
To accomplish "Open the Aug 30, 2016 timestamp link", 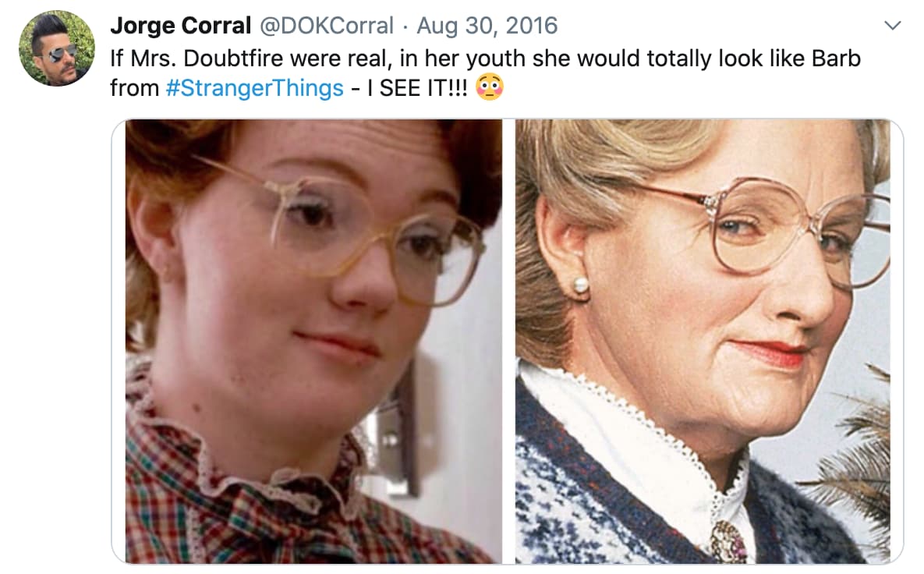I will click(x=487, y=25).
